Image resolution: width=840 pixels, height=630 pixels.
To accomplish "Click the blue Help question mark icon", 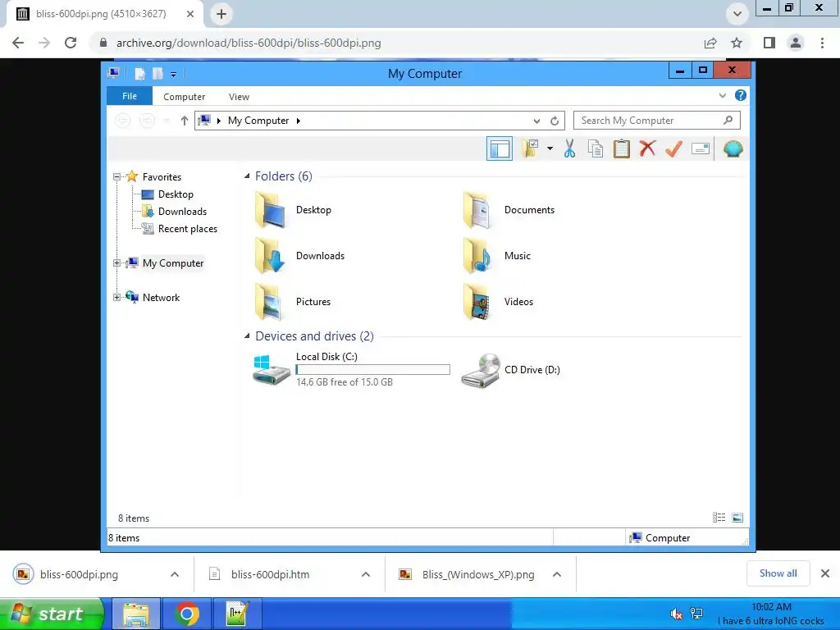I will 741,95.
